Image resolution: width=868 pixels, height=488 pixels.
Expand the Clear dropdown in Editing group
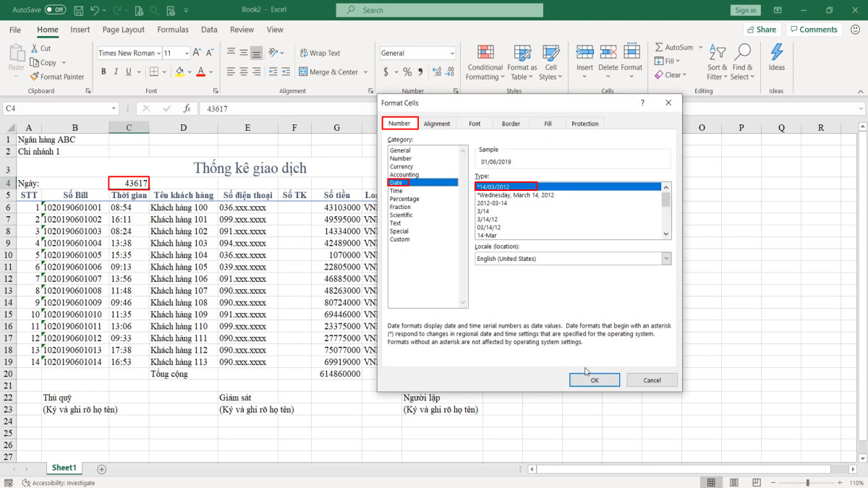click(x=684, y=75)
